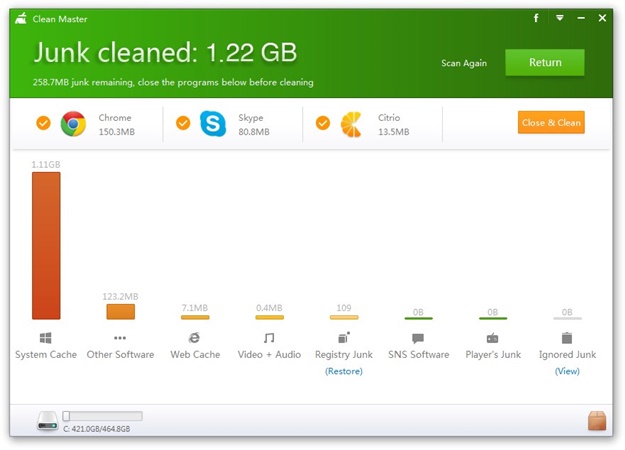The height and width of the screenshot is (450, 625).
Task: Click the Skype 80.8MB size text
Action: point(254,132)
